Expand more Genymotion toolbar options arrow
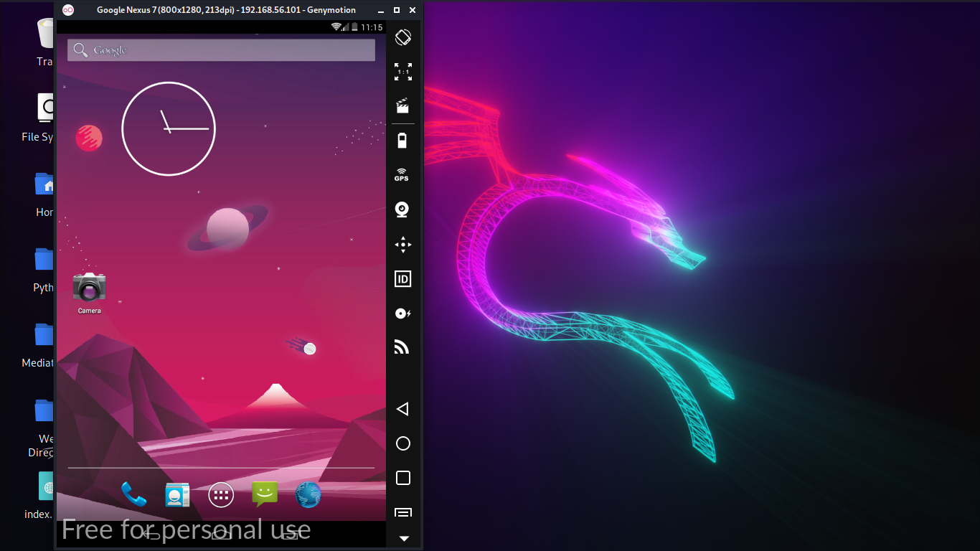Image resolution: width=980 pixels, height=551 pixels. pos(403,538)
